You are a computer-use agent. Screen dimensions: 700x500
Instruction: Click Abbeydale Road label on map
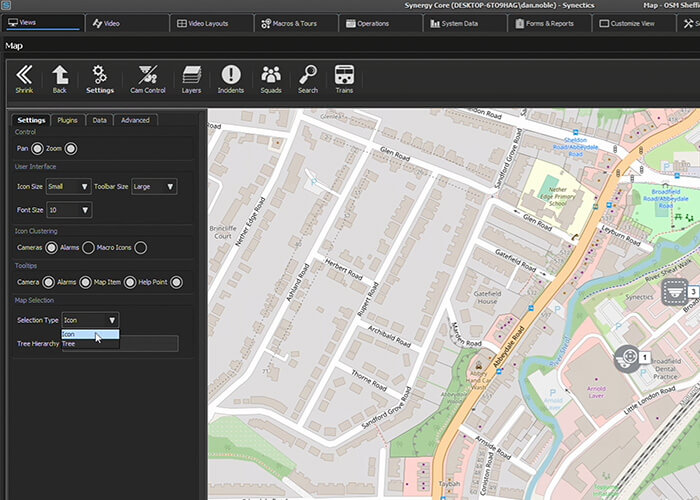[x=509, y=347]
